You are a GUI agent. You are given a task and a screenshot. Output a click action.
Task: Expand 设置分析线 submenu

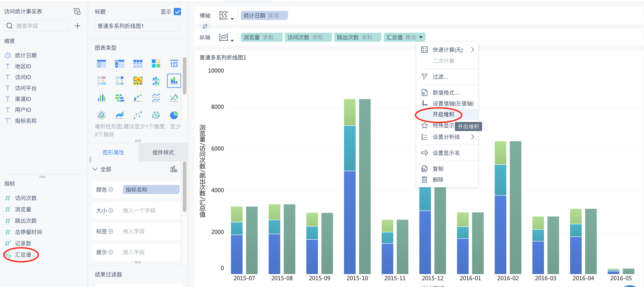(472, 137)
